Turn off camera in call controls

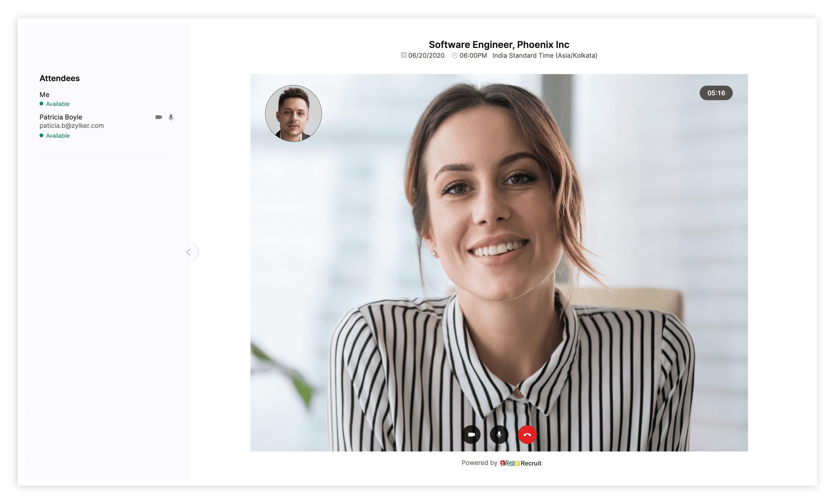(471, 435)
